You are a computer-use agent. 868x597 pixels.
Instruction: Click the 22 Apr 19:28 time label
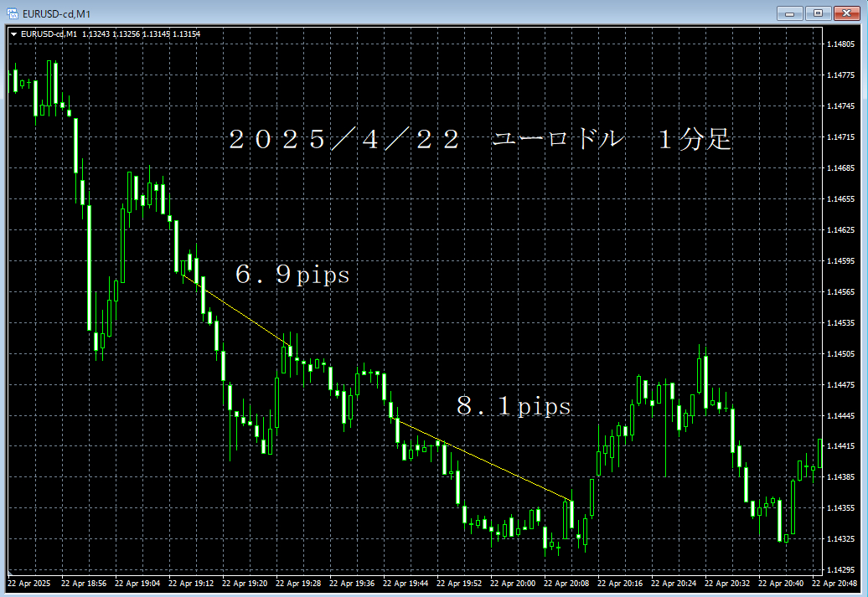(298, 584)
